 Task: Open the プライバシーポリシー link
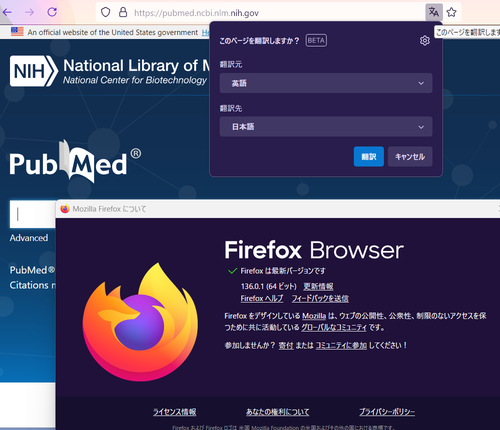click(387, 412)
